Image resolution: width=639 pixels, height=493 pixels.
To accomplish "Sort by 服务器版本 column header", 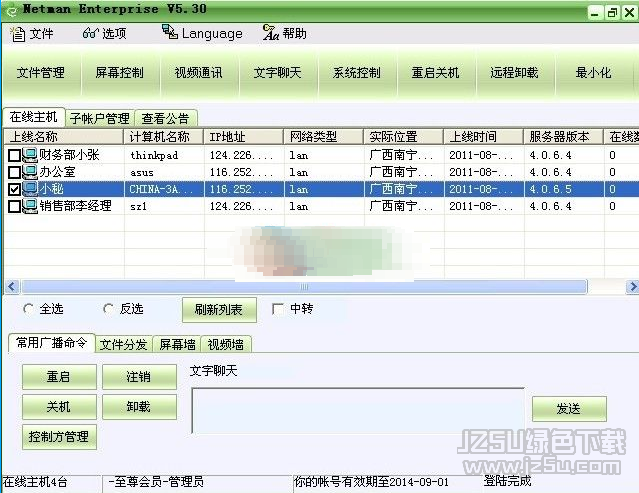I will [563, 136].
